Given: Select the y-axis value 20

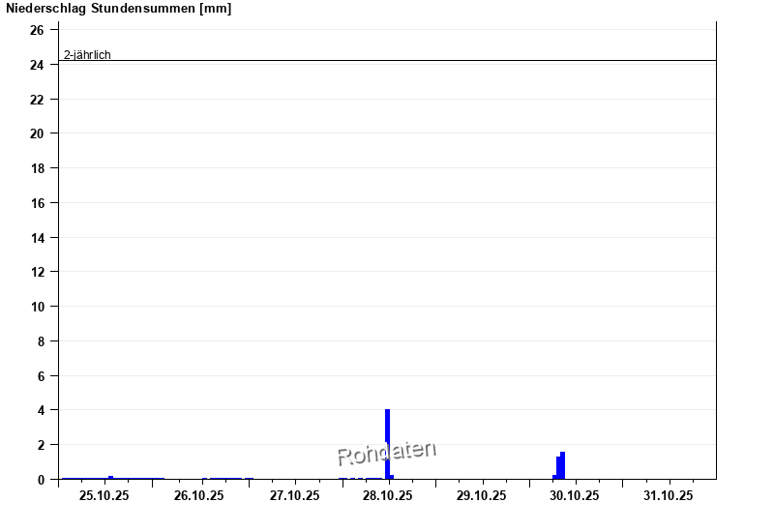Looking at the screenshot, I should coord(37,134).
